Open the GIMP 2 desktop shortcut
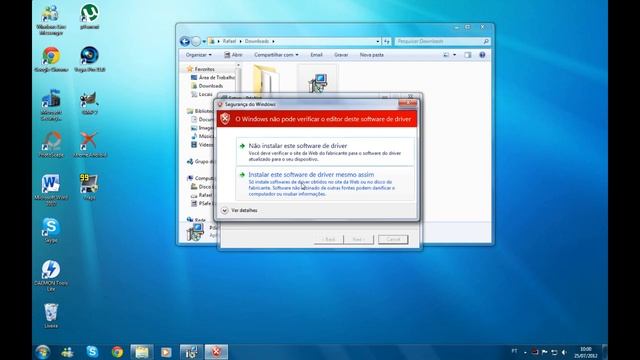The image size is (640, 360). (x=89, y=103)
